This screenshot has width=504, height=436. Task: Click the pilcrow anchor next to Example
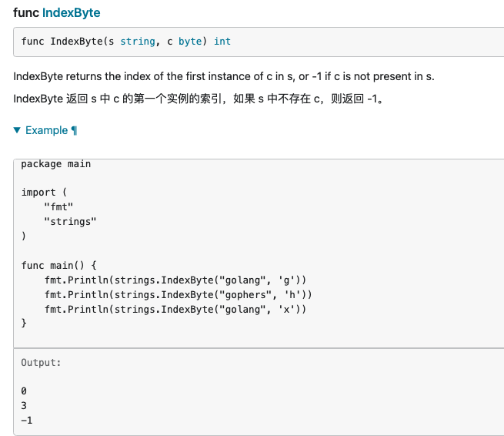click(74, 131)
